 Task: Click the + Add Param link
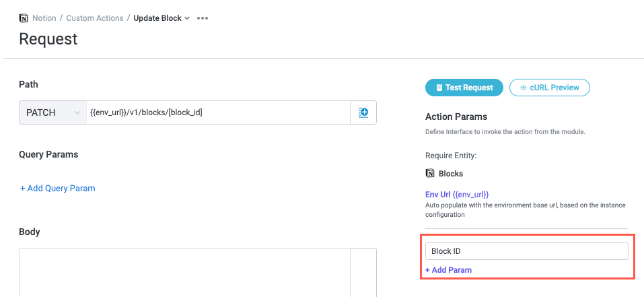tap(448, 270)
